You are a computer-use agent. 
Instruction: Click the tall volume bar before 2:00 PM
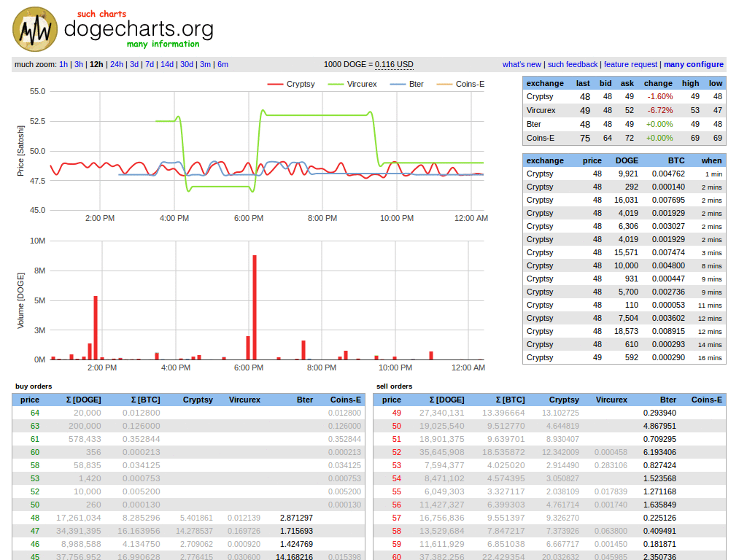(x=96, y=328)
